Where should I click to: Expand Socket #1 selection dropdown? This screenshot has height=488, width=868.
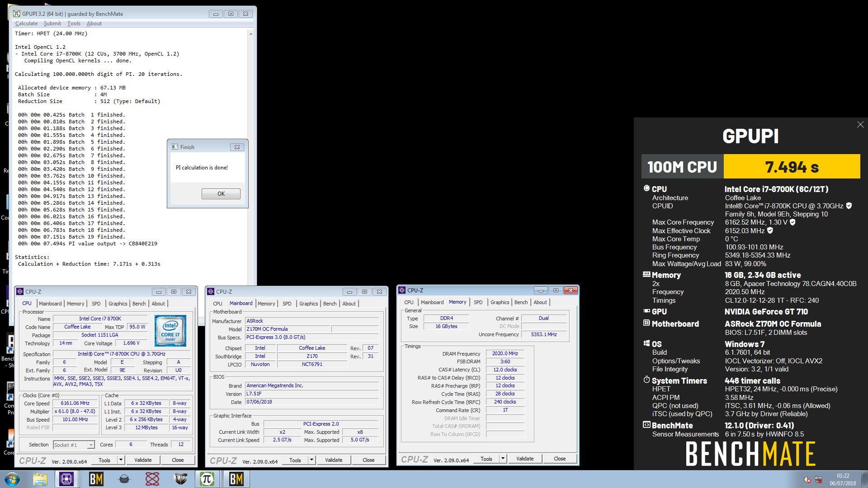point(91,445)
